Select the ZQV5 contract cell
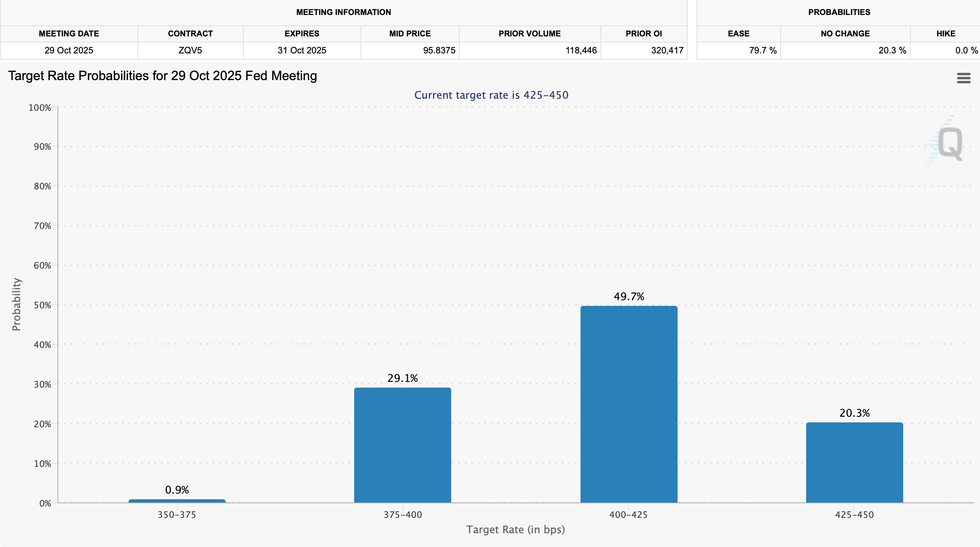The height and width of the screenshot is (547, 980). (190, 51)
